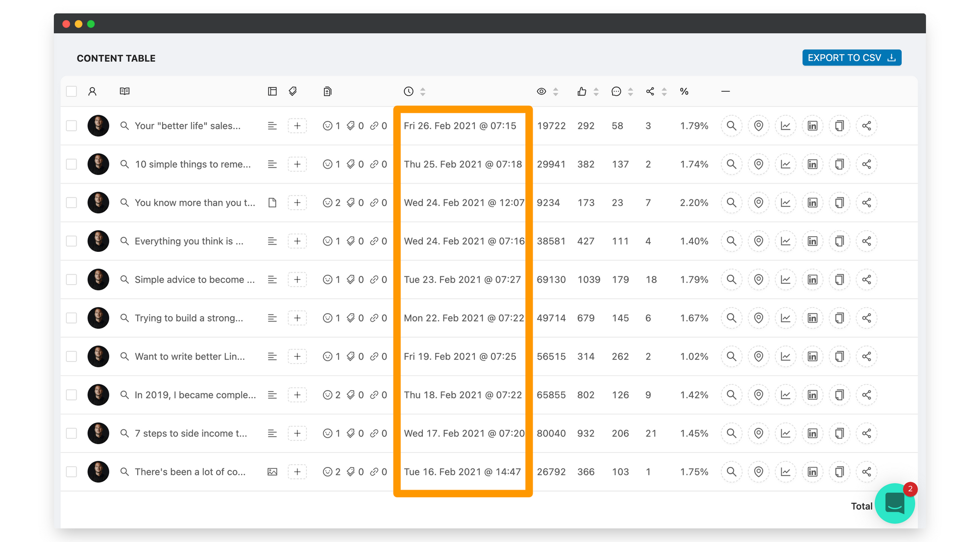Click copy icon for 'Want to write better Lin' row
The image size is (980, 542).
(839, 357)
